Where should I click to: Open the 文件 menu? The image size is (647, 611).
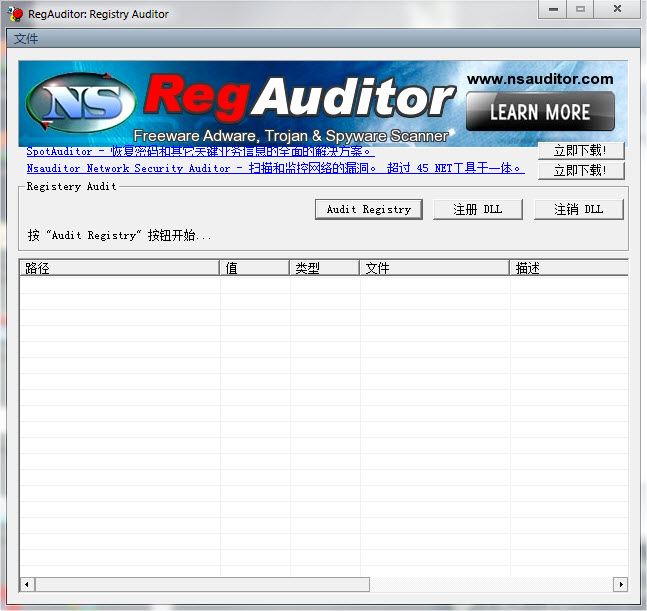point(26,39)
